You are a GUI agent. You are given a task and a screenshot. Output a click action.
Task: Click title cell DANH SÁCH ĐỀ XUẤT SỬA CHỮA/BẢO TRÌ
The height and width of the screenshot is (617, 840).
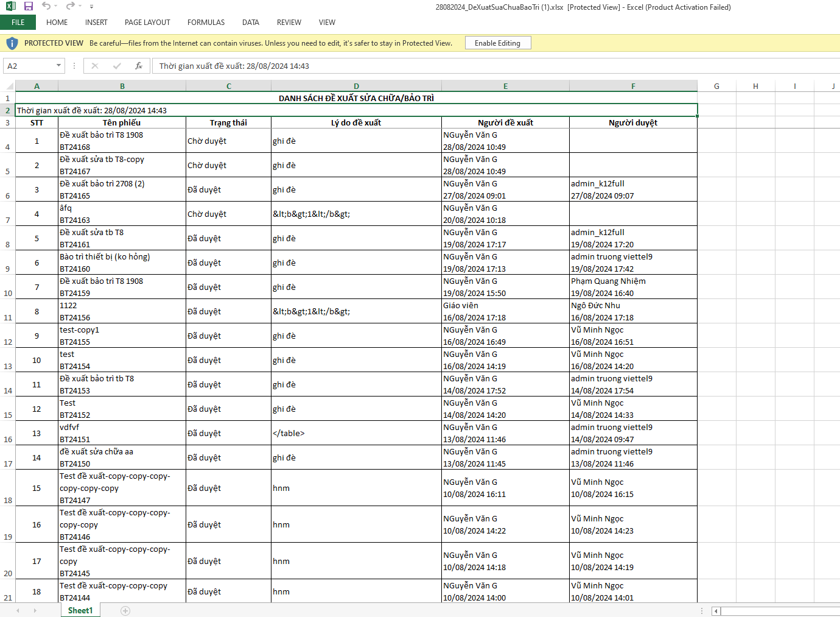[356, 98]
